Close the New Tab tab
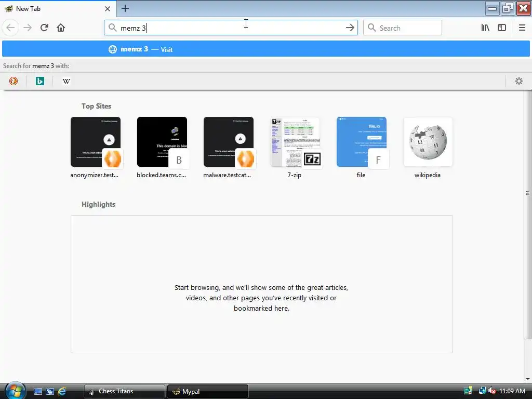The image size is (532, 399). (108, 9)
